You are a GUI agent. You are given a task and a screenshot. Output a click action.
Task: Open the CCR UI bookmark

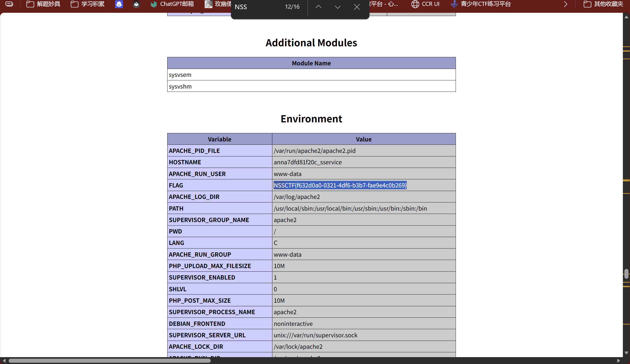click(x=425, y=4)
